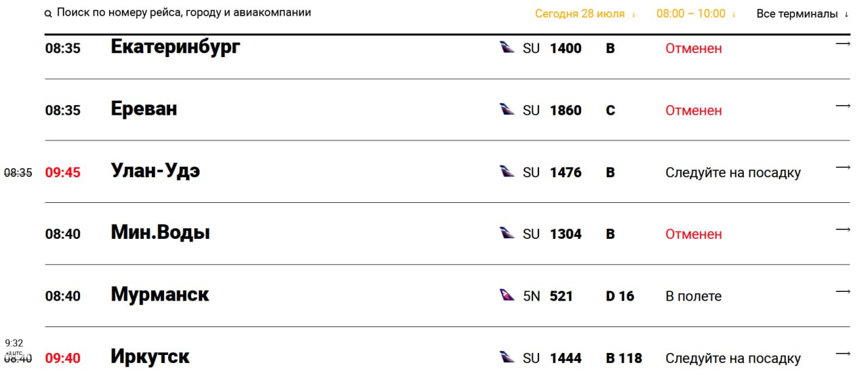Click Aeroflot logo beside flight SU 1400
Viewport: 868px width, 376px height.
click(x=507, y=48)
